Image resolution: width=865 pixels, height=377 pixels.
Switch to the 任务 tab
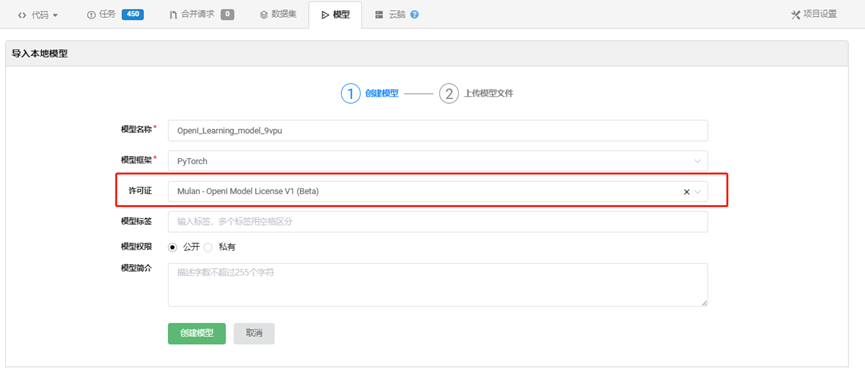[x=102, y=14]
